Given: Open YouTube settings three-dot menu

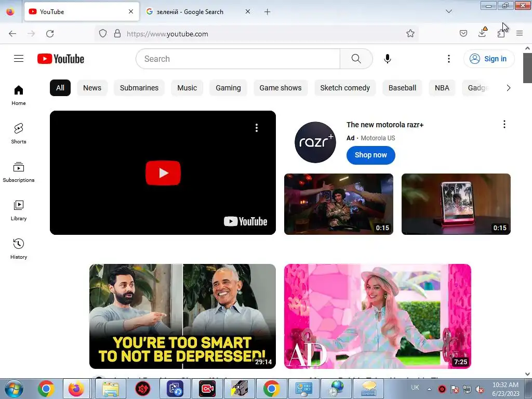Looking at the screenshot, I should [448, 59].
